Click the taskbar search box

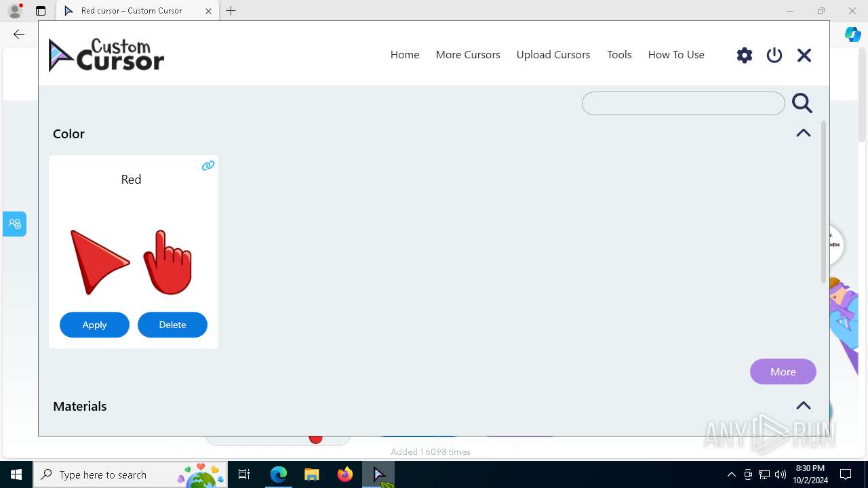tap(131, 474)
